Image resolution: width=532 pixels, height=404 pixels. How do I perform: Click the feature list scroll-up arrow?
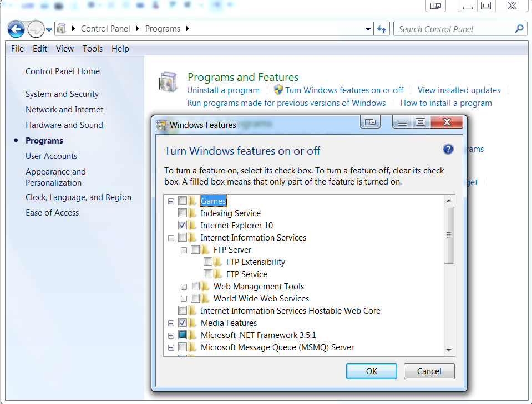449,200
